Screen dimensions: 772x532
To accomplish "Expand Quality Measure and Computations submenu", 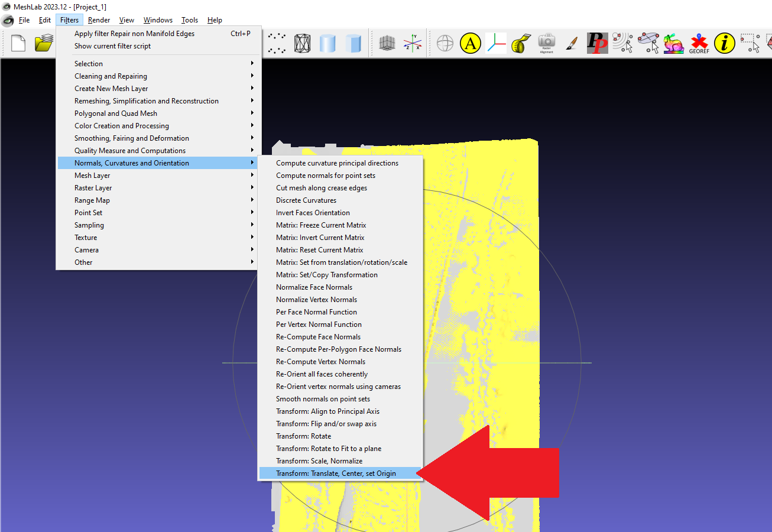I will pyautogui.click(x=157, y=151).
